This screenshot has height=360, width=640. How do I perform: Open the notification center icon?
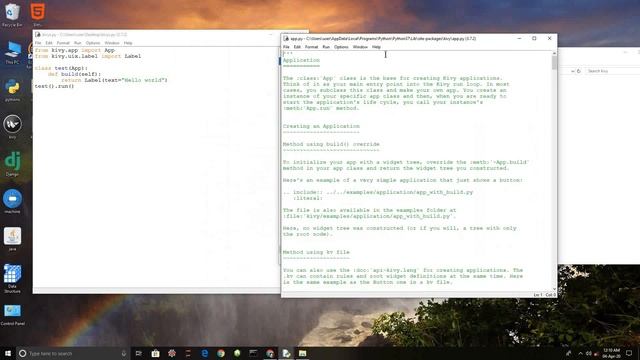(629, 353)
